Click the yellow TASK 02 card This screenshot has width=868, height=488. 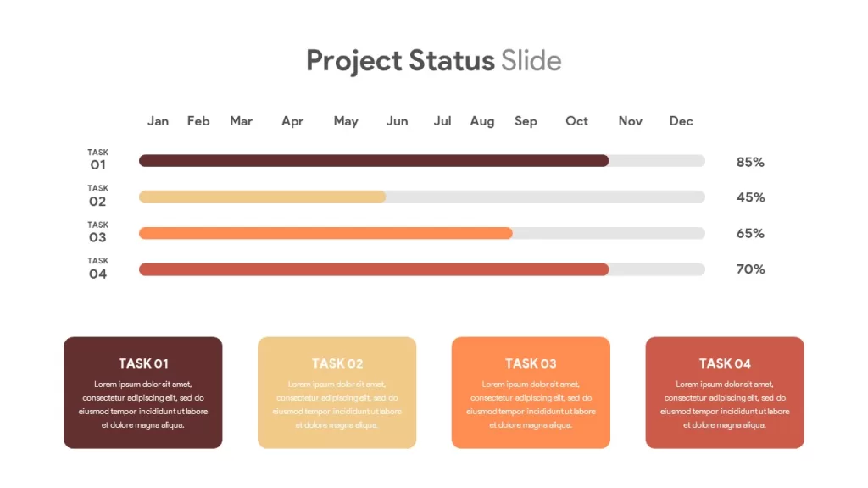coord(337,393)
